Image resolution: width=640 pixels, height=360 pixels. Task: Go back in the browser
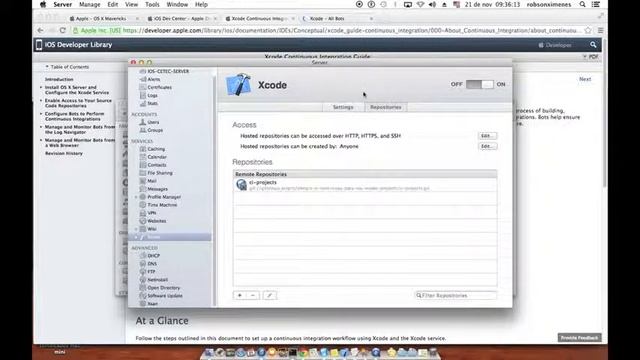(40, 30)
